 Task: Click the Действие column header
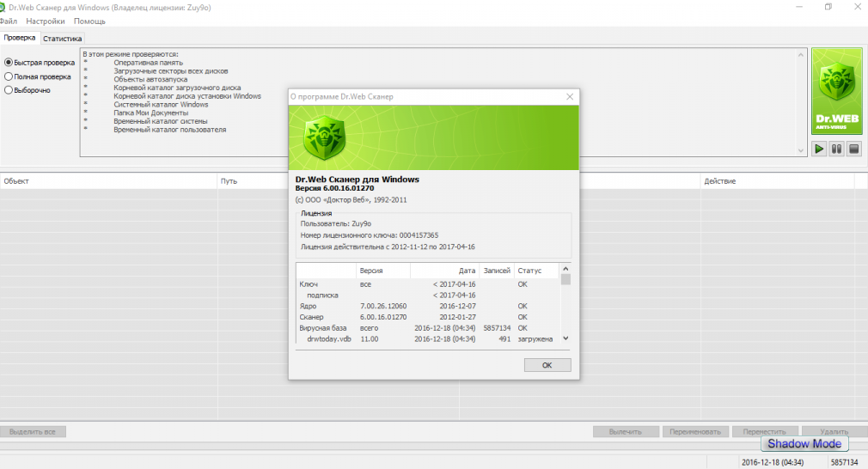pyautogui.click(x=777, y=181)
